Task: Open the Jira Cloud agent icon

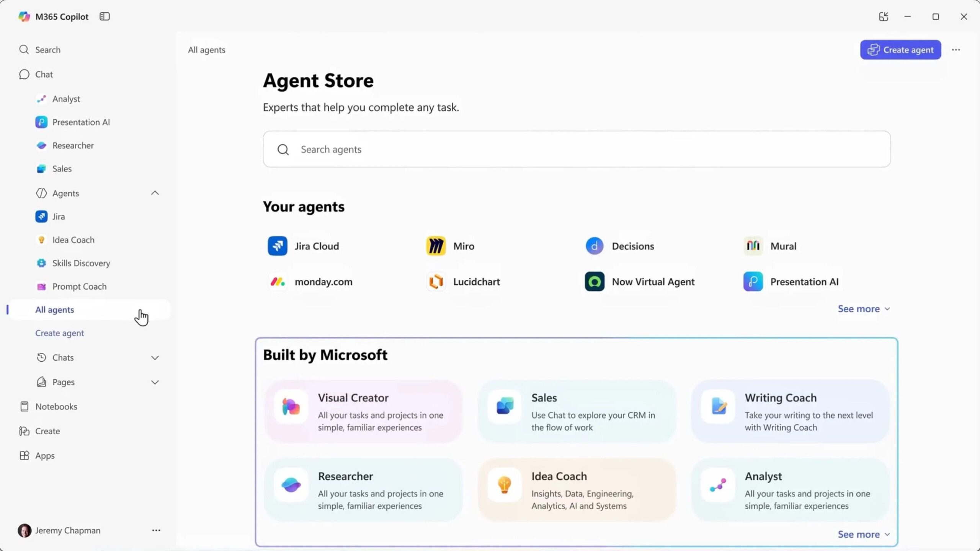Action: point(278,246)
